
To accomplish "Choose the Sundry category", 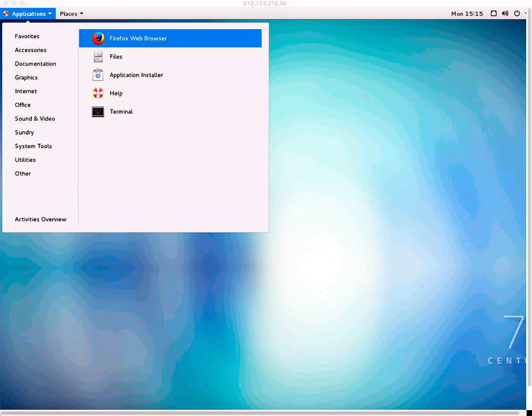I will pos(24,132).
